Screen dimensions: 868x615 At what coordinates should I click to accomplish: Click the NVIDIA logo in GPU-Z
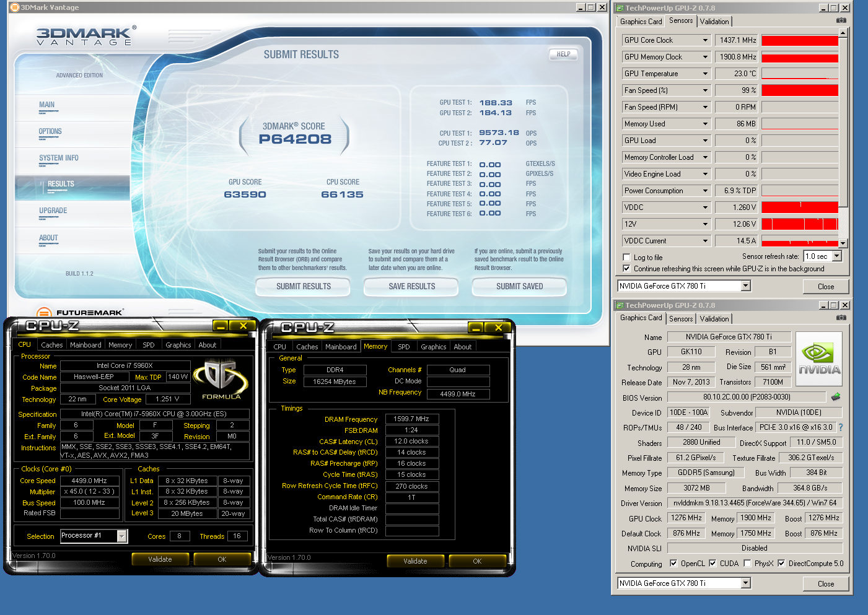pos(819,359)
